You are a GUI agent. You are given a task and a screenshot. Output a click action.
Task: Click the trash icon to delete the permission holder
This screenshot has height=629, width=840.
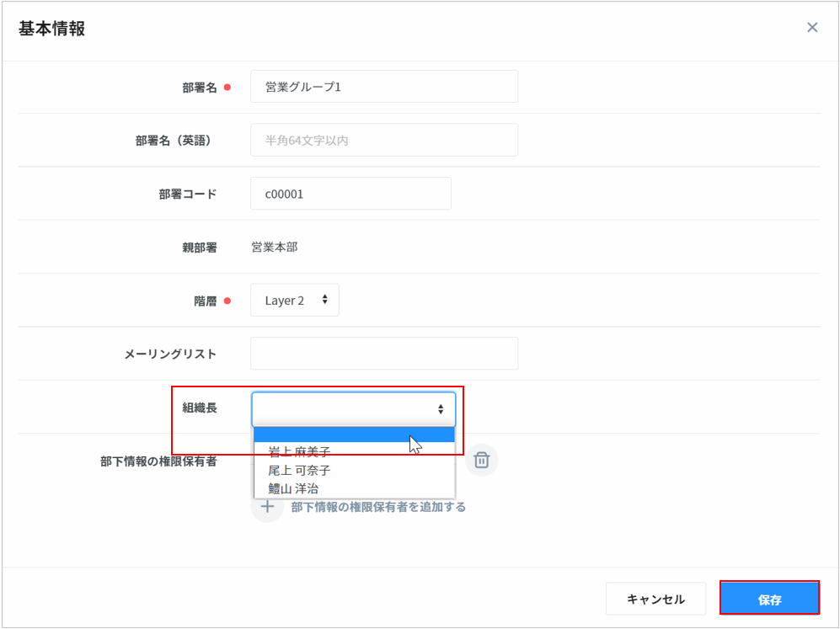pyautogui.click(x=481, y=460)
